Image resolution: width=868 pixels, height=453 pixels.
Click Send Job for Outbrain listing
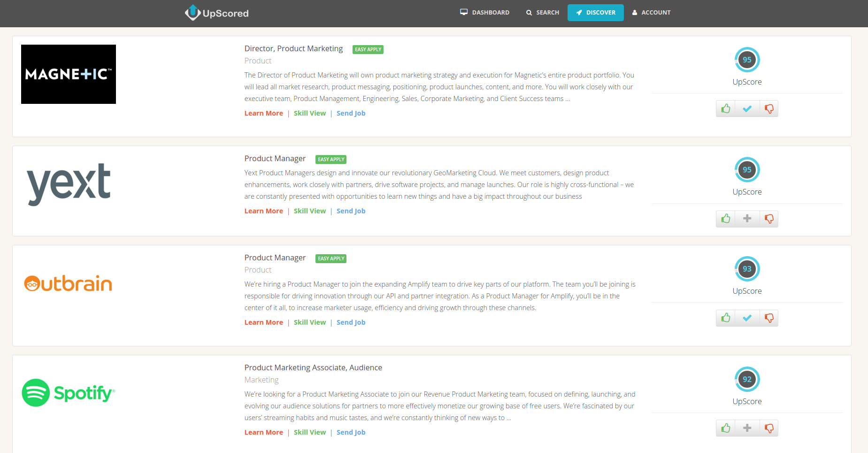pyautogui.click(x=351, y=322)
